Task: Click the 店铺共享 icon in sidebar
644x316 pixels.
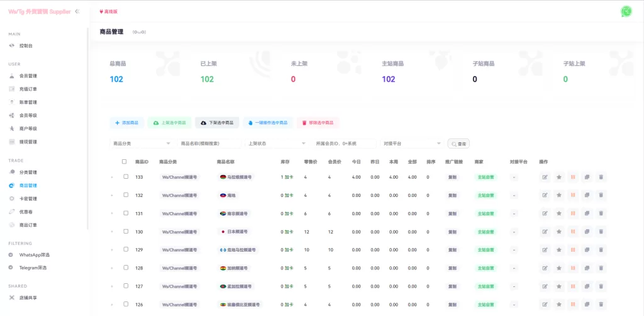Action: [x=12, y=298]
